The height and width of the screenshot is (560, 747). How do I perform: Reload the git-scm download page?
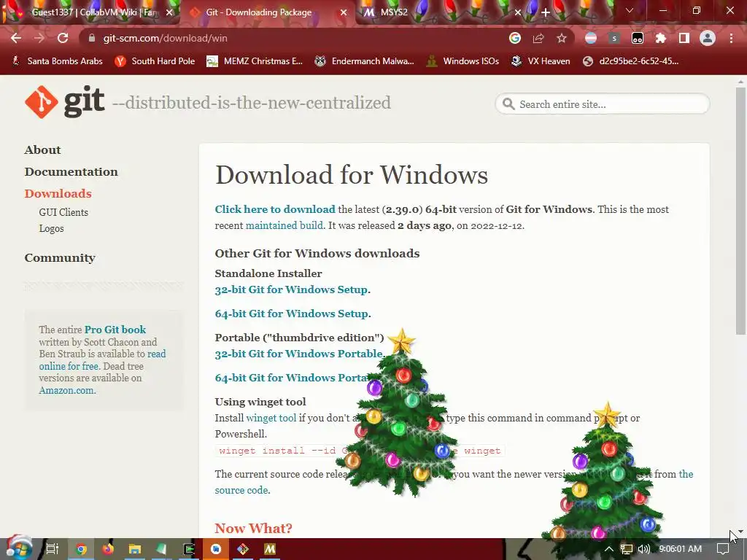pos(63,38)
